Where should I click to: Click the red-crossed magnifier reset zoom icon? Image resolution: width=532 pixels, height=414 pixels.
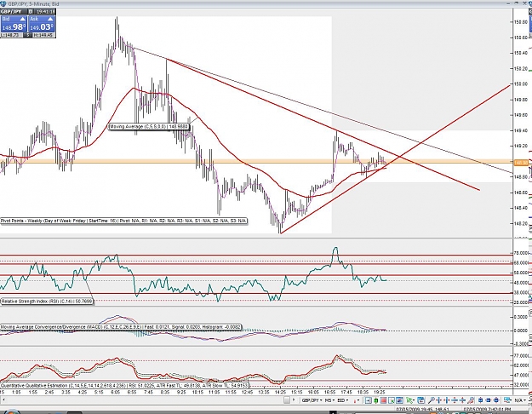tap(471, 400)
